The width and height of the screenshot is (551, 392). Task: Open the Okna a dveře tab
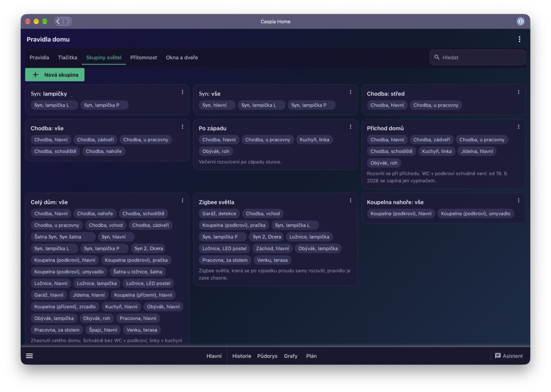point(182,57)
